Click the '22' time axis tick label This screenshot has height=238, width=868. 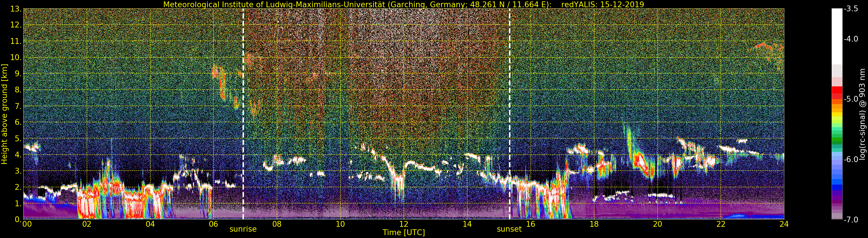coord(721,224)
